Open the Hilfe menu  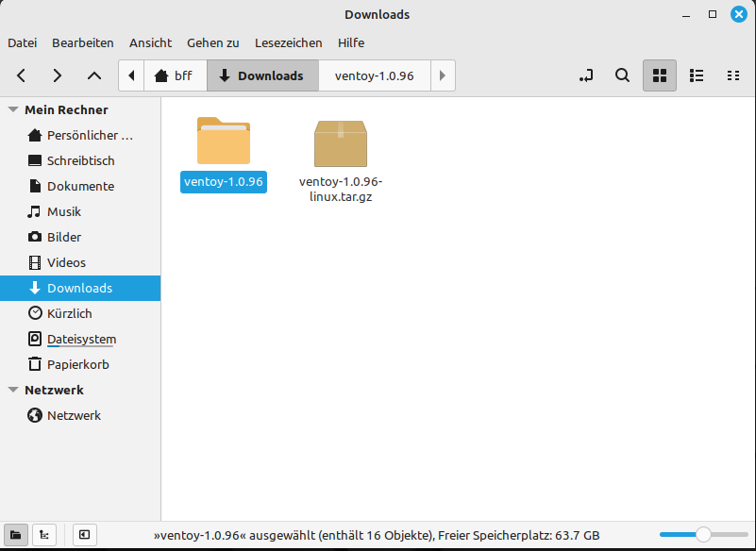[x=351, y=42]
